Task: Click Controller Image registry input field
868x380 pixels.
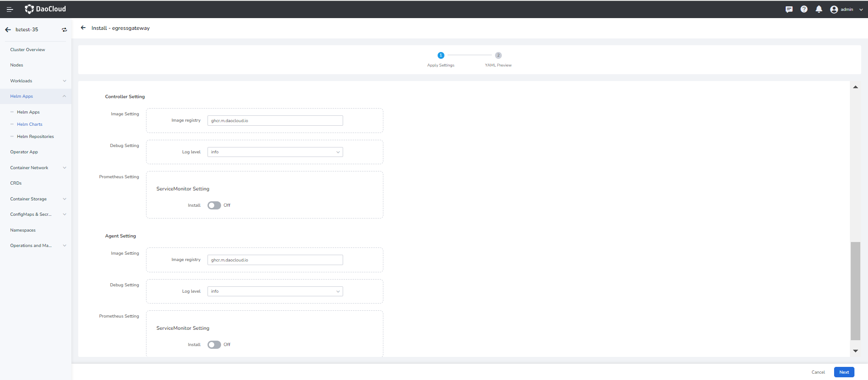Action: 275,120
